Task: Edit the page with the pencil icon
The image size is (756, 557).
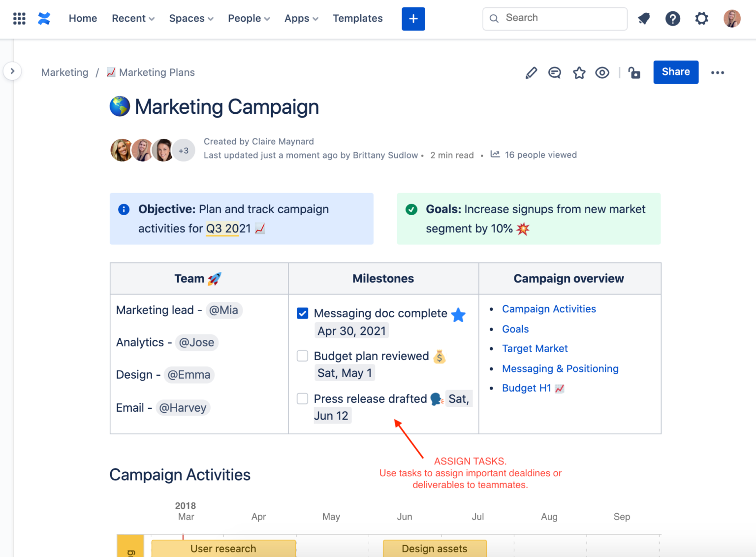Action: pyautogui.click(x=531, y=72)
